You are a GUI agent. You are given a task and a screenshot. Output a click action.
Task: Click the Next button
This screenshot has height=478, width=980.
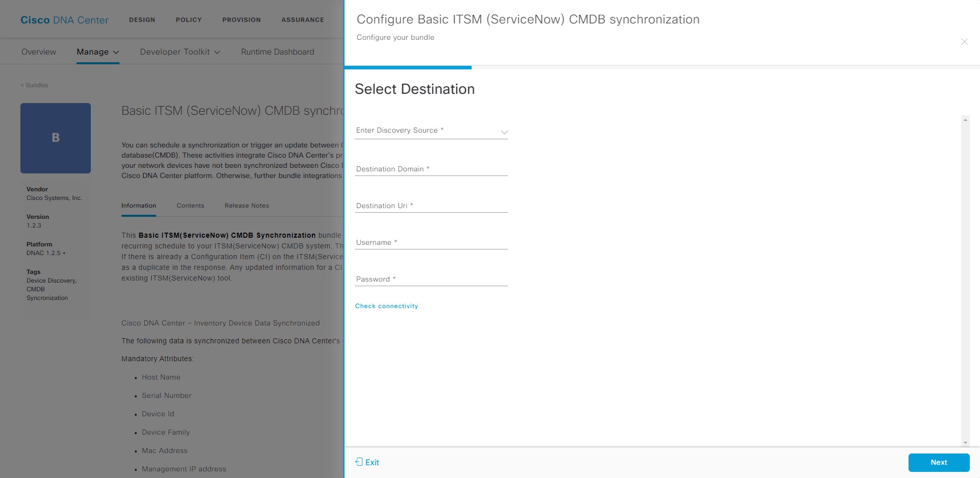939,462
